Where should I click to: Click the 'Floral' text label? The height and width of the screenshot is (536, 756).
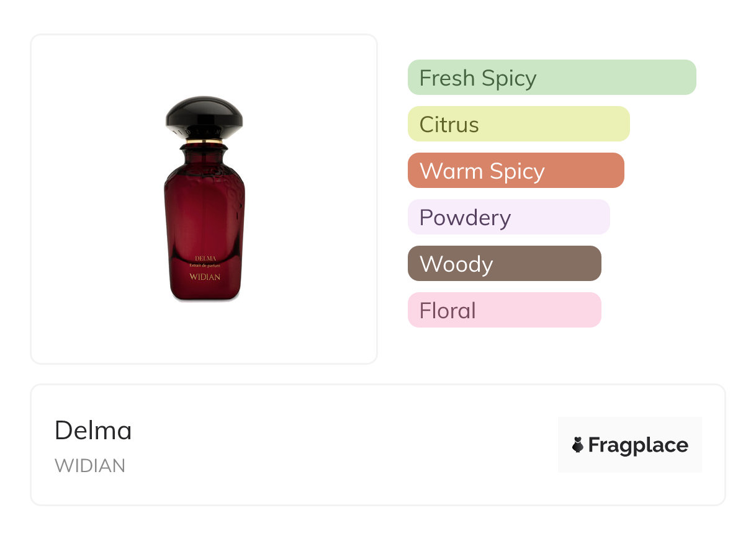[448, 311]
